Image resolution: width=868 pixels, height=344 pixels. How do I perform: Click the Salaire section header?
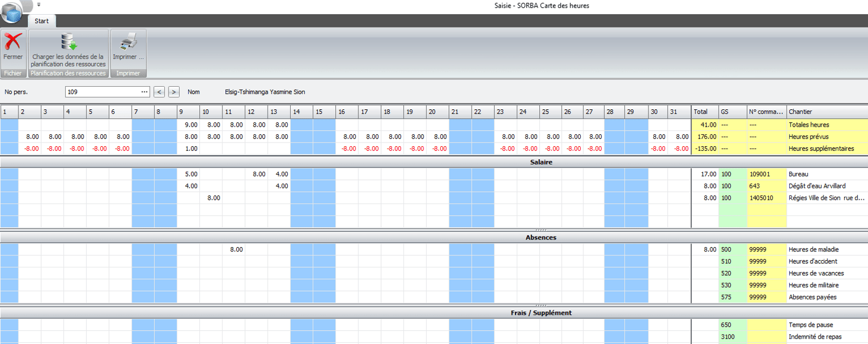pyautogui.click(x=541, y=162)
